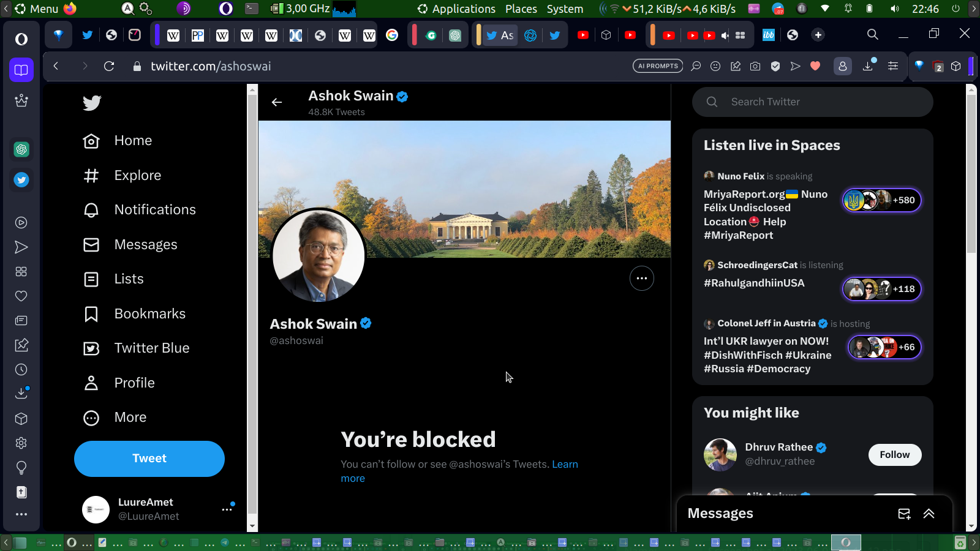The width and height of the screenshot is (980, 551).
Task: Open Explore in Twitter navigation
Action: [122, 176]
